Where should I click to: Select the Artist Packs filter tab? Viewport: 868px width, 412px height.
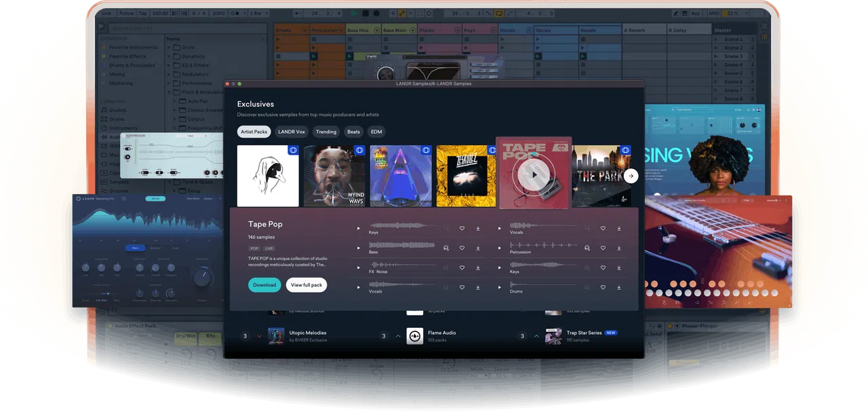tap(254, 132)
